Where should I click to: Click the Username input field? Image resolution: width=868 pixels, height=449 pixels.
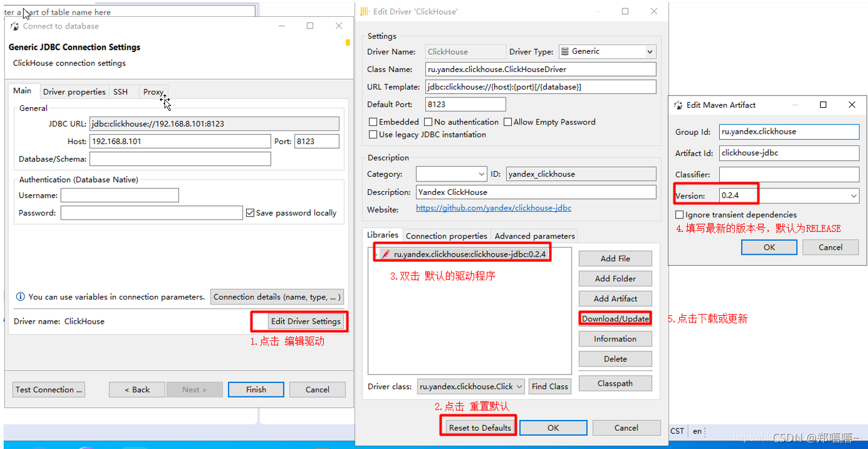coord(120,195)
